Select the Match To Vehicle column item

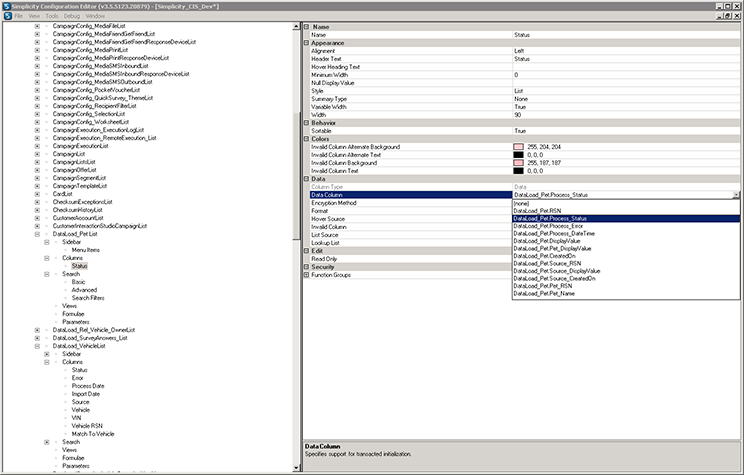tap(93, 434)
